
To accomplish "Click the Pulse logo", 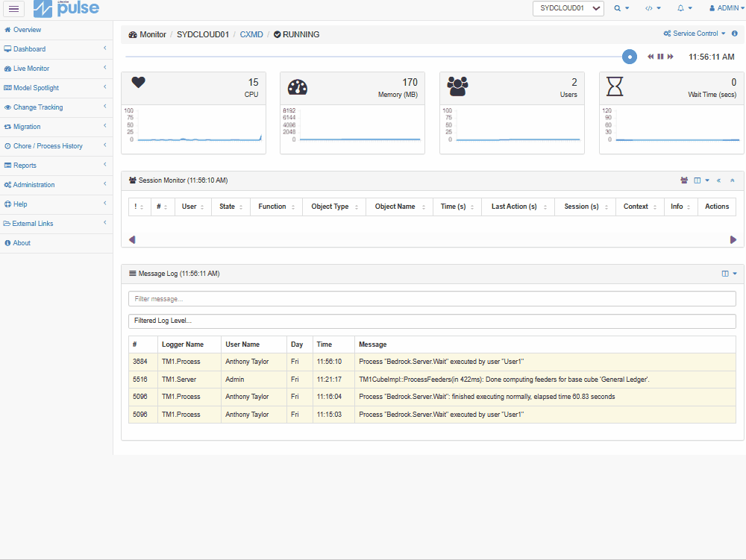I will coord(66,8).
